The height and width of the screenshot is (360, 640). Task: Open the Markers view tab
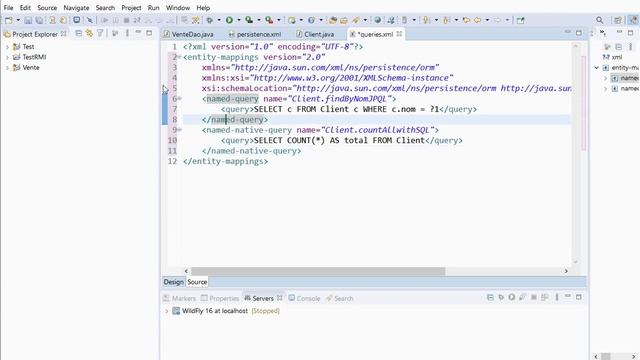180,298
